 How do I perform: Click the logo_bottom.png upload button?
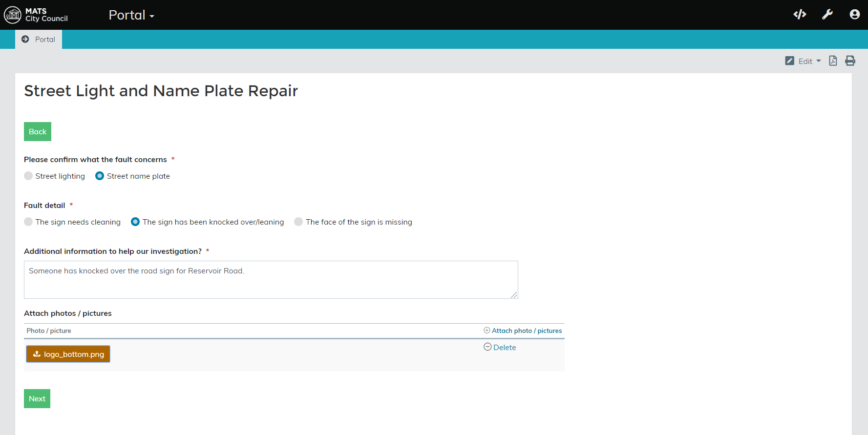[x=68, y=354]
